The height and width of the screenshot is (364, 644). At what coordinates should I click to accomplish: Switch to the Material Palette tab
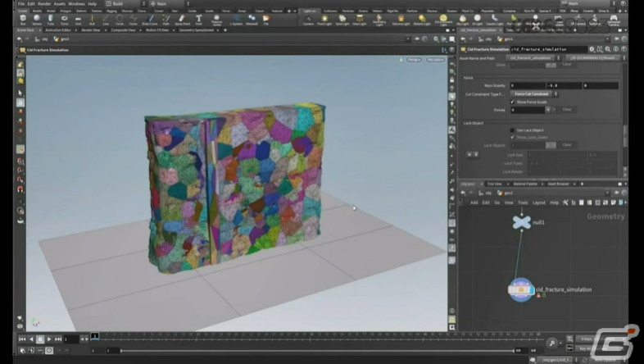click(525, 184)
